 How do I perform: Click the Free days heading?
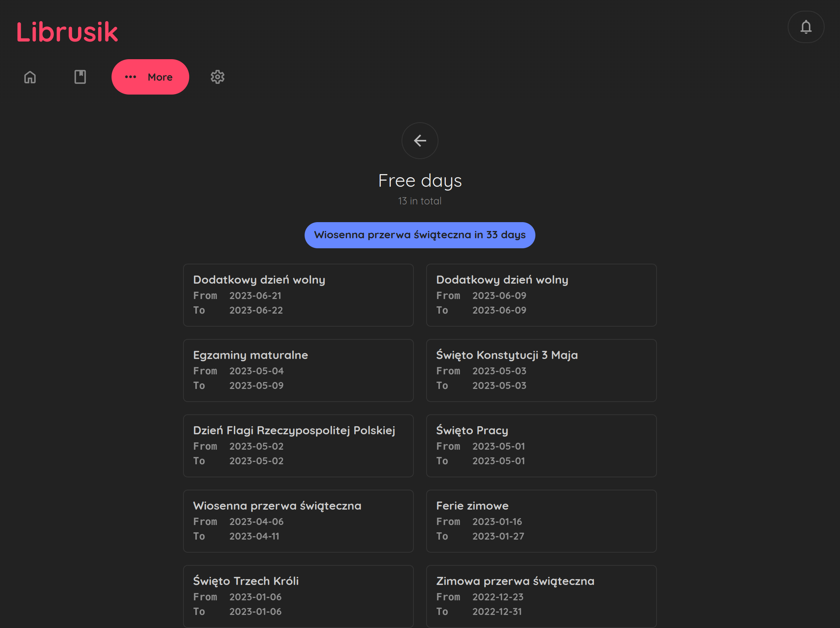click(x=420, y=181)
